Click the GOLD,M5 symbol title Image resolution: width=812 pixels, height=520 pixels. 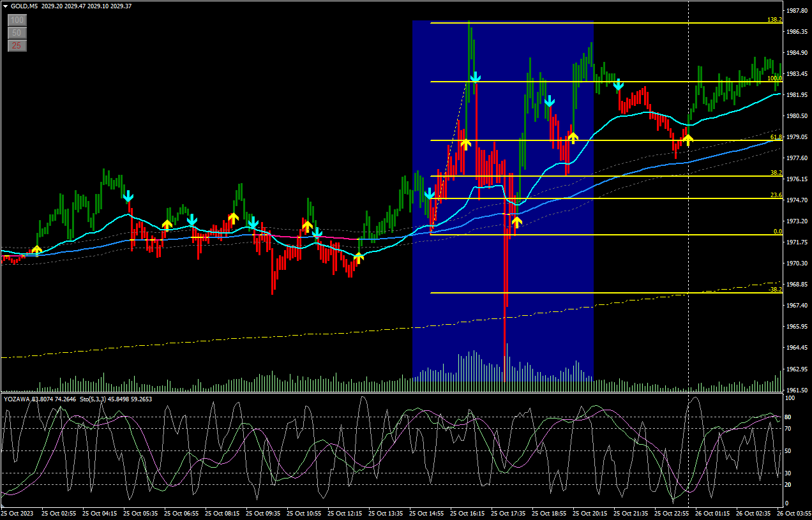23,6
